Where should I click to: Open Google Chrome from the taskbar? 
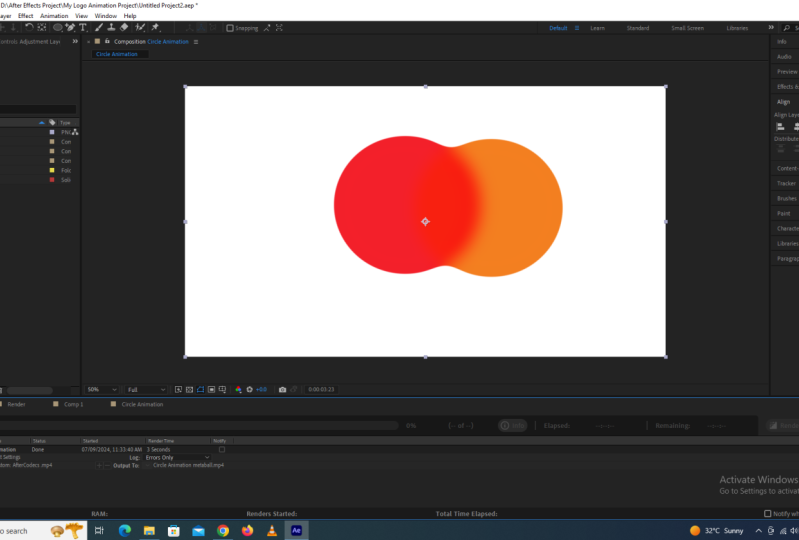(x=223, y=531)
